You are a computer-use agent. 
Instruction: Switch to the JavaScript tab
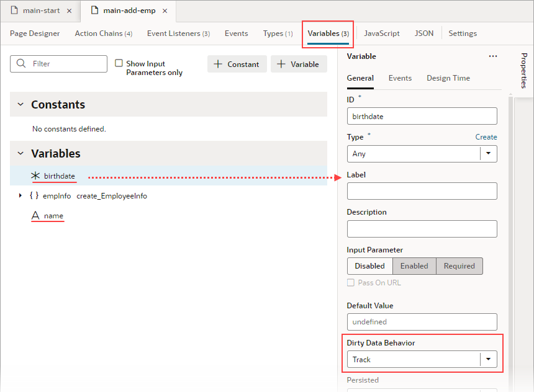[381, 33]
